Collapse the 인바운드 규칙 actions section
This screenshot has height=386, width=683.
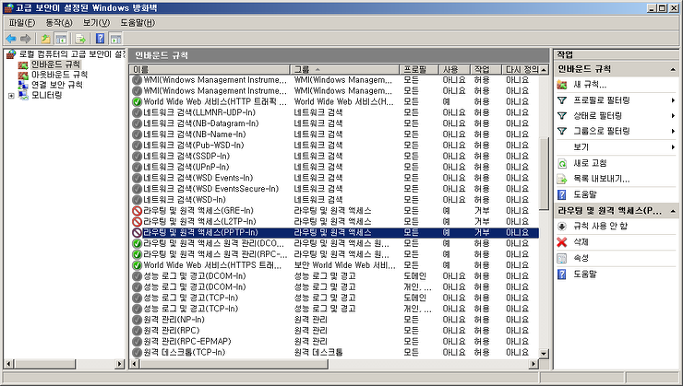pos(673,69)
